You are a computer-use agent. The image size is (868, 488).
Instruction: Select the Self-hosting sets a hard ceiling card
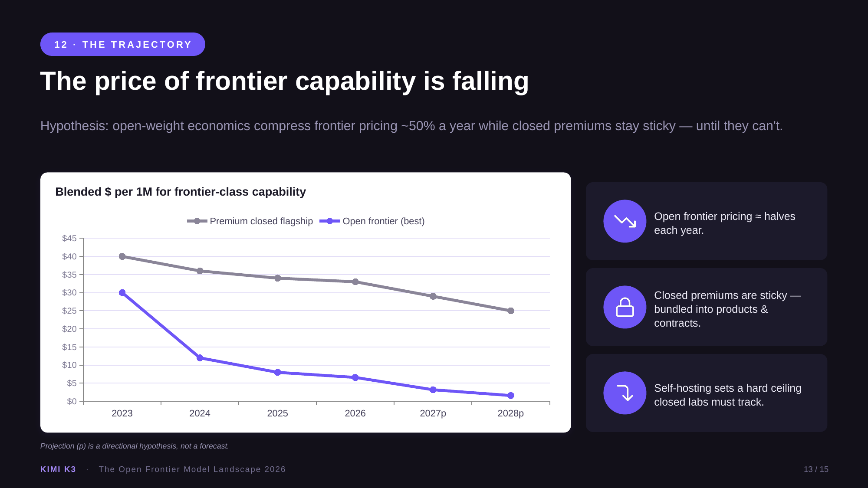tap(707, 393)
